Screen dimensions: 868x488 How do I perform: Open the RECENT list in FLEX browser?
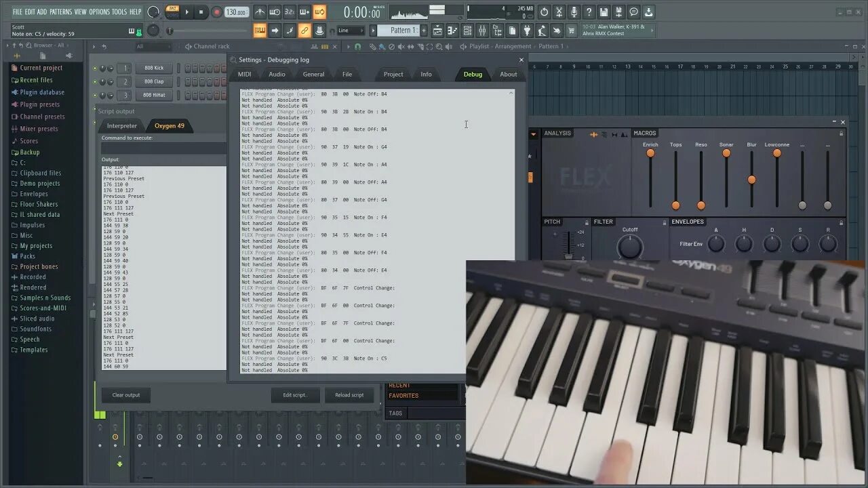[x=399, y=386]
